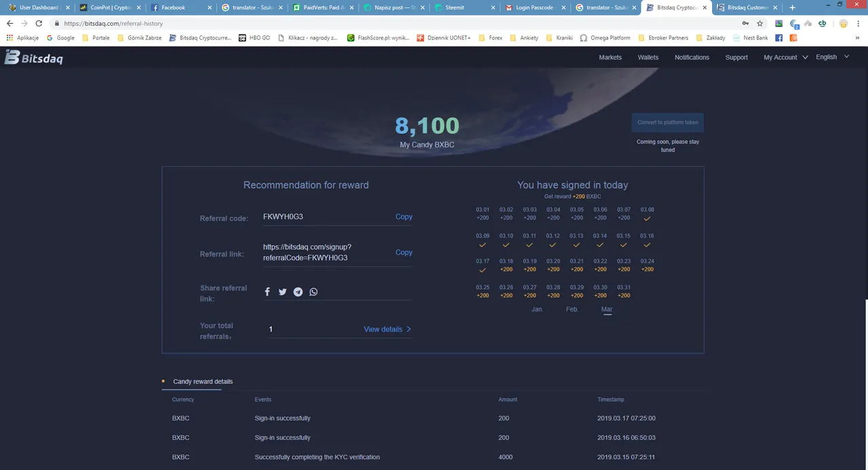Switch to the CoinPot browser tab

click(x=109, y=7)
